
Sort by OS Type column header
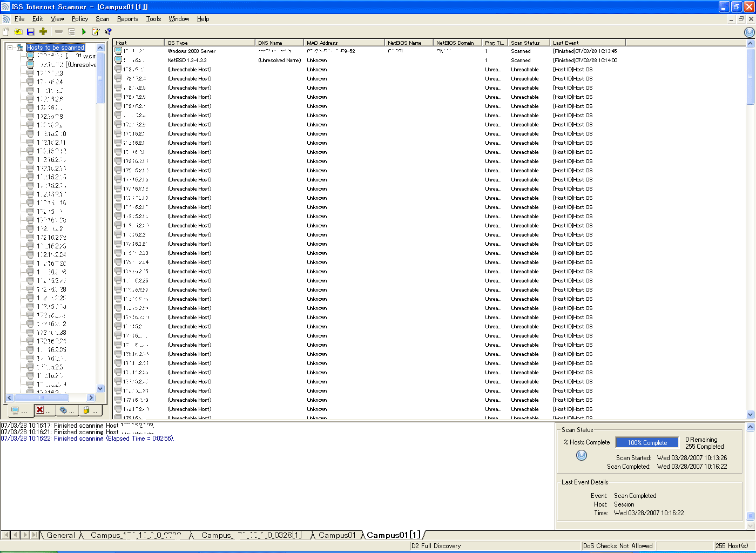click(x=210, y=43)
